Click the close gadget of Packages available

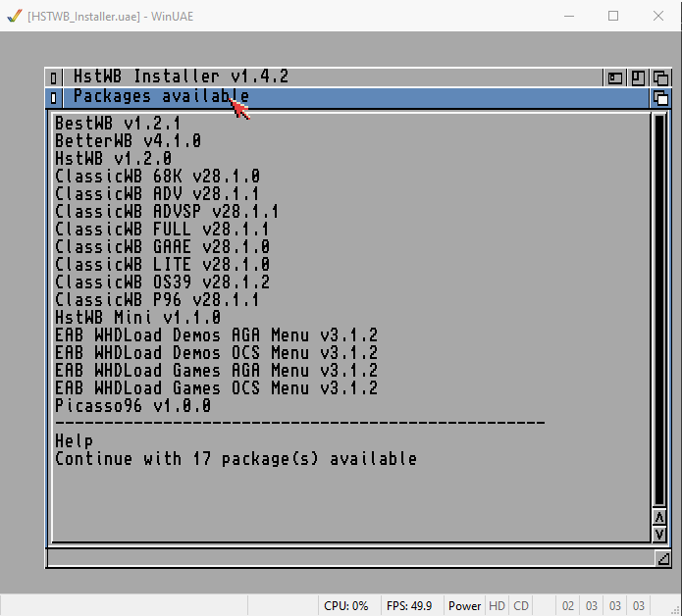[54, 98]
